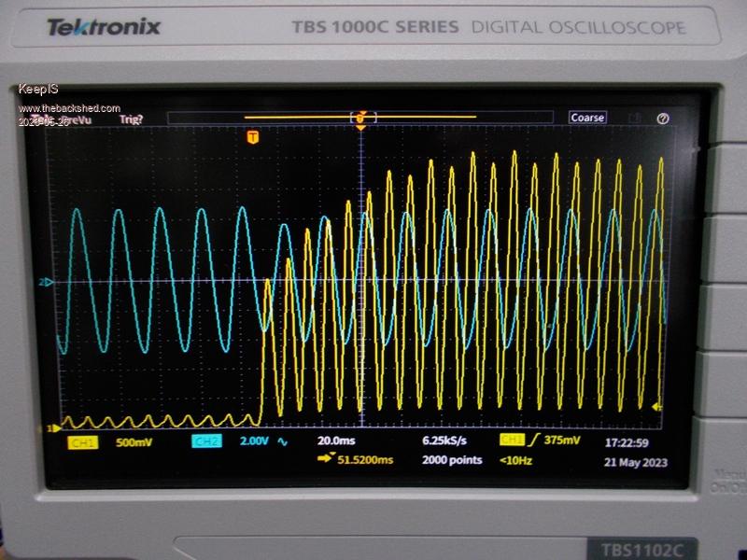Screen dimensions: 747x560
Task: Select the Trig? status label
Action: pyautogui.click(x=131, y=119)
